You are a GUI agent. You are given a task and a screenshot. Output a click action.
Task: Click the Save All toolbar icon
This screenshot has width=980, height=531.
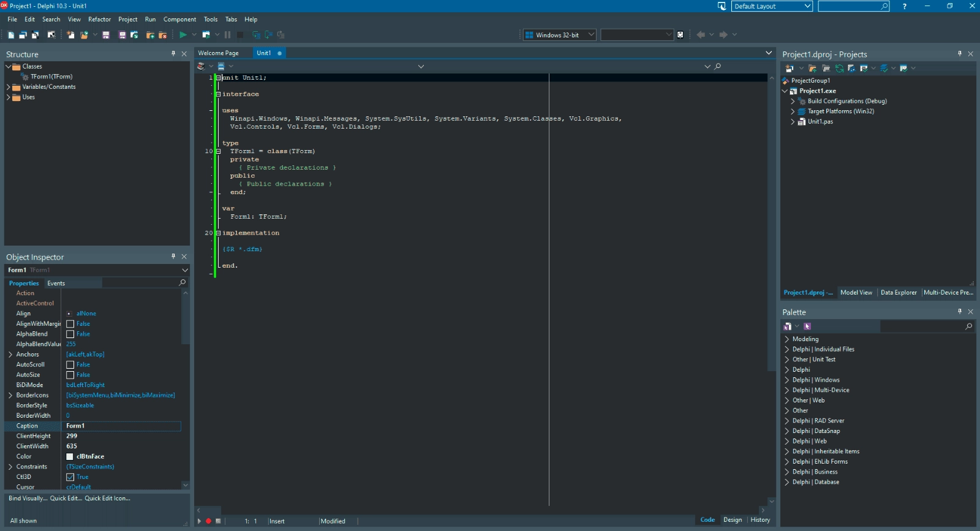point(122,35)
